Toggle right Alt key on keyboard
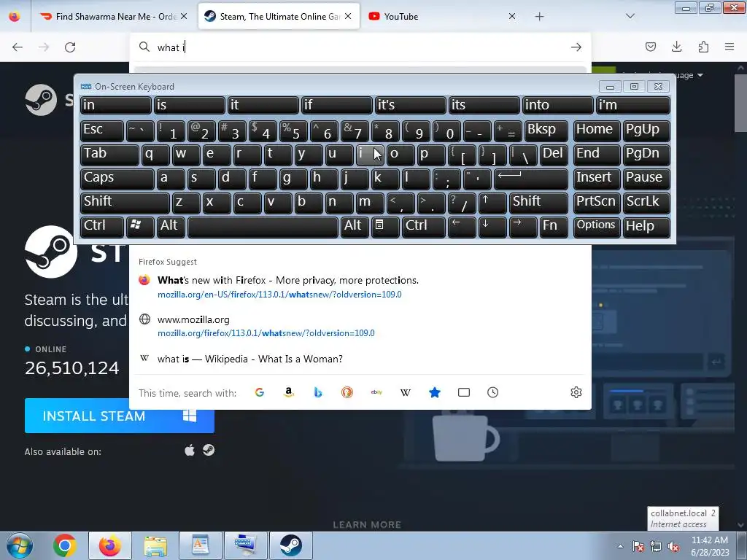The image size is (747, 560). (x=355, y=226)
